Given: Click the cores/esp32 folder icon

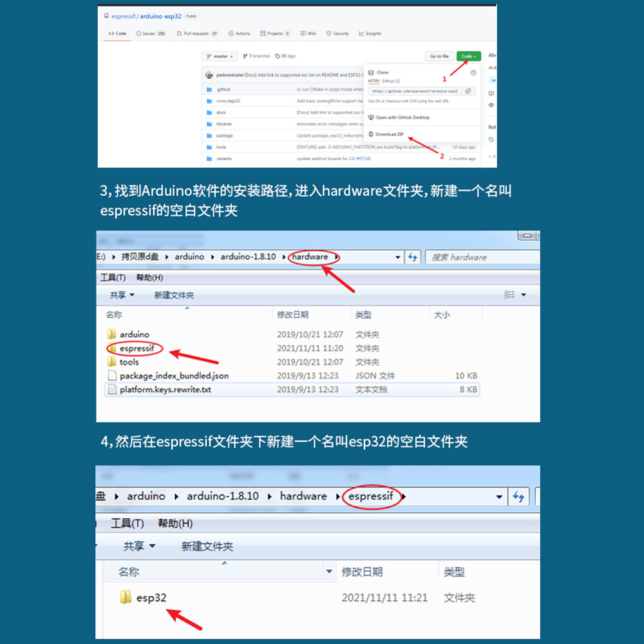Looking at the screenshot, I should pos(209,100).
